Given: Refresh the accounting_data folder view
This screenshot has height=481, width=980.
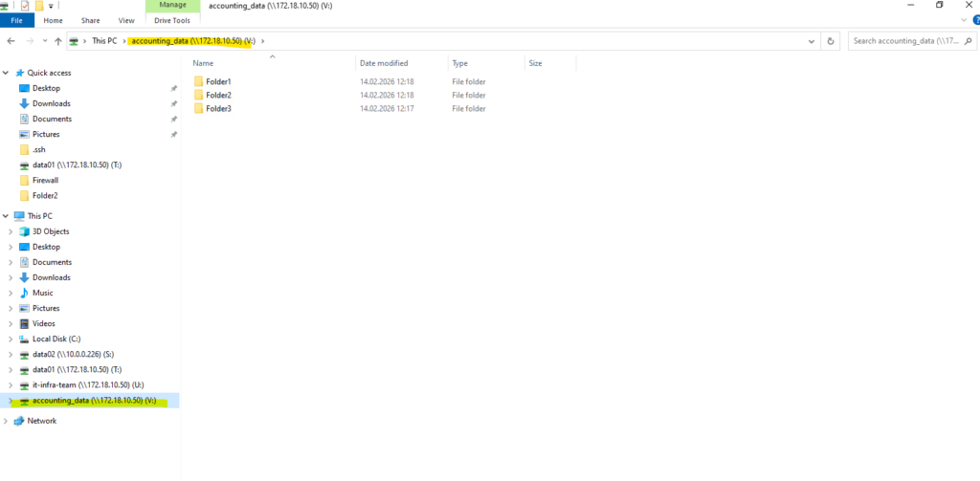Looking at the screenshot, I should (x=831, y=41).
